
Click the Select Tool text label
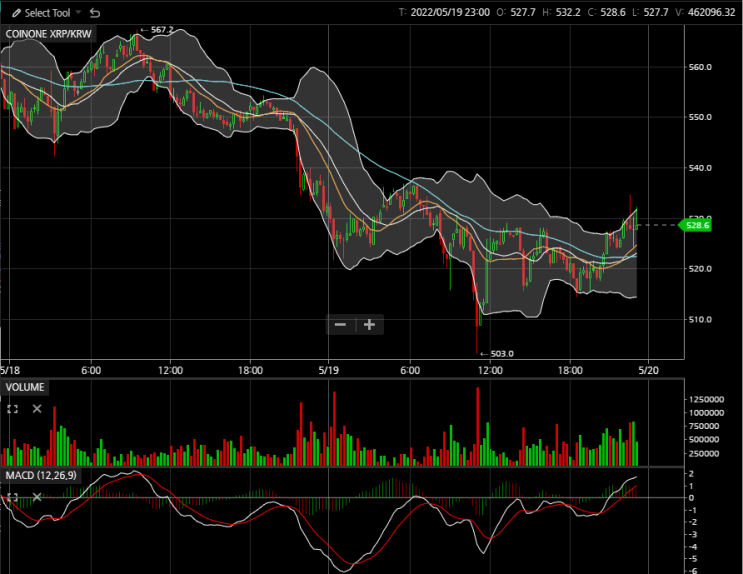pyautogui.click(x=47, y=13)
